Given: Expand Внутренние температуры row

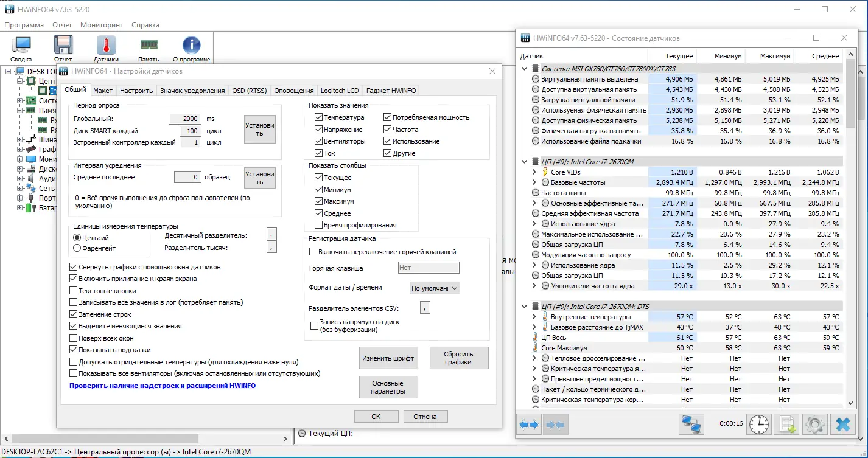Looking at the screenshot, I should (534, 317).
